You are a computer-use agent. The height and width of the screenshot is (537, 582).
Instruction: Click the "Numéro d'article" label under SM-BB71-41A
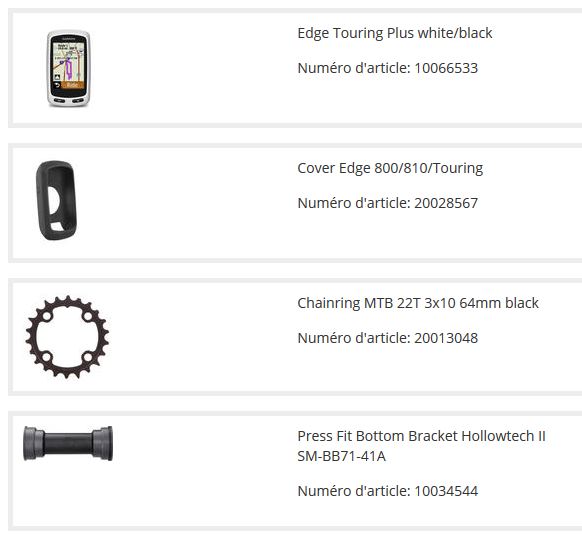(354, 491)
